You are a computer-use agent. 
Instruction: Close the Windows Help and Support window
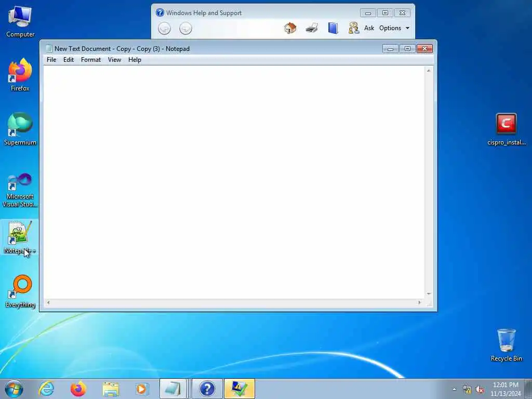click(402, 13)
